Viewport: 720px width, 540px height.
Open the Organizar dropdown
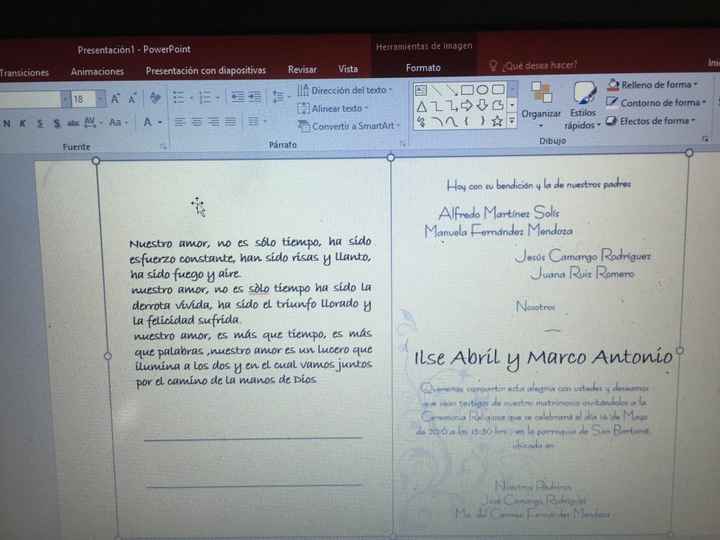[541, 105]
